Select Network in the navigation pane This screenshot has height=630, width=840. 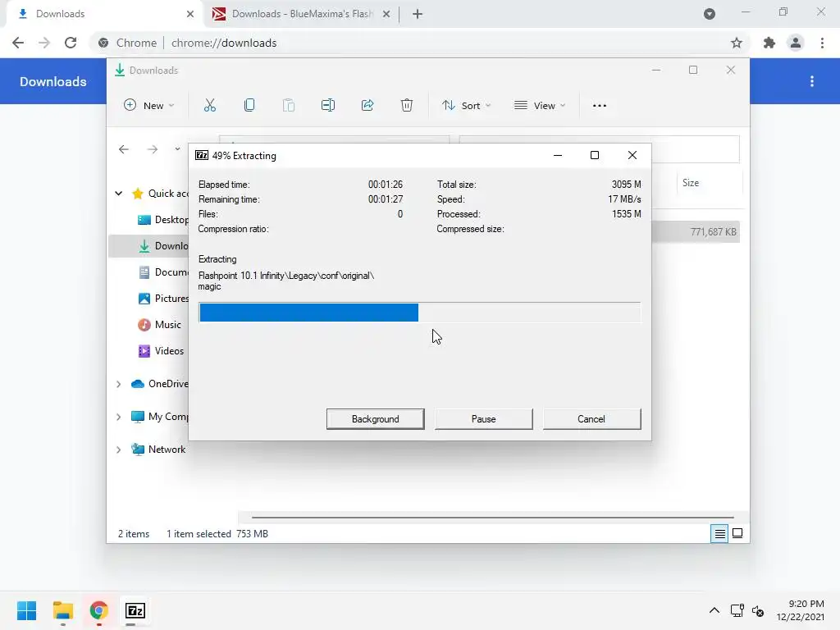pos(158,450)
